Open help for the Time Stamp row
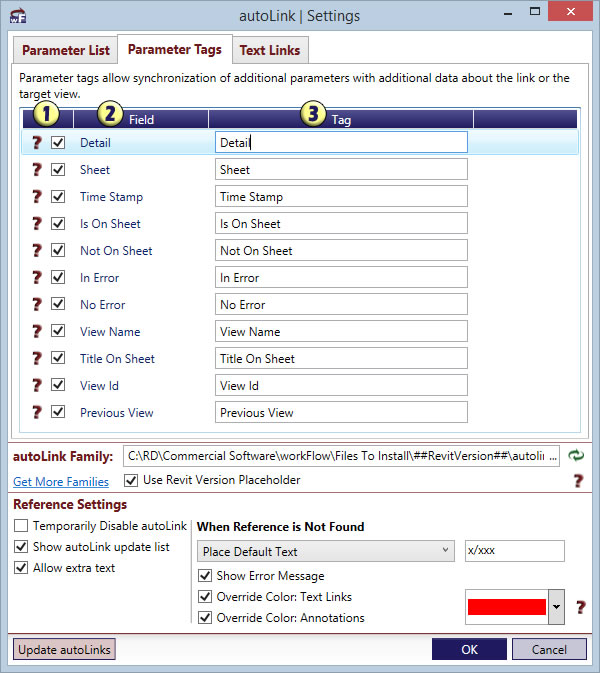 [37, 197]
